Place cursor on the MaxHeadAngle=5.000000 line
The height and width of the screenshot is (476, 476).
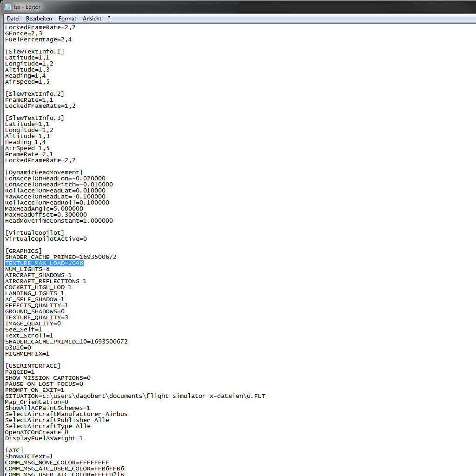coord(44,209)
